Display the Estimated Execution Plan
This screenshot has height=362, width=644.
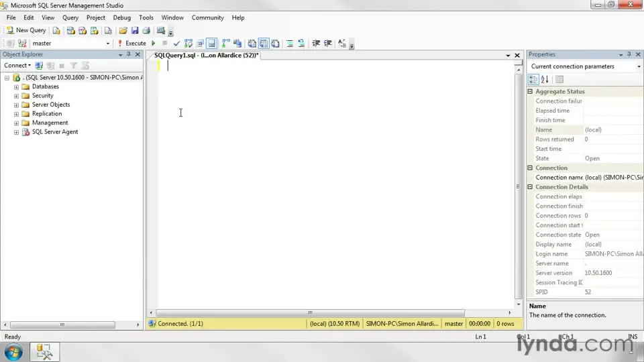coord(188,43)
